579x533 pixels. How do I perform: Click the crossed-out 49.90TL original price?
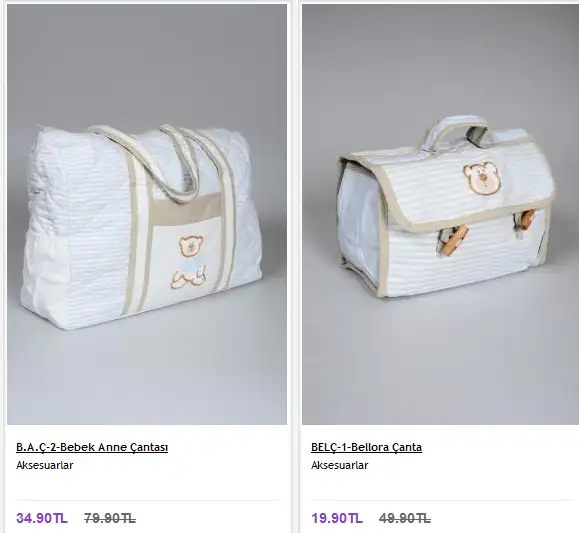tap(405, 518)
